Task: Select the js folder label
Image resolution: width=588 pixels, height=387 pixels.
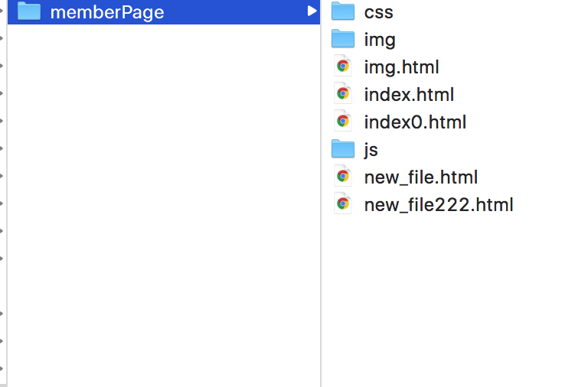Action: (371, 150)
